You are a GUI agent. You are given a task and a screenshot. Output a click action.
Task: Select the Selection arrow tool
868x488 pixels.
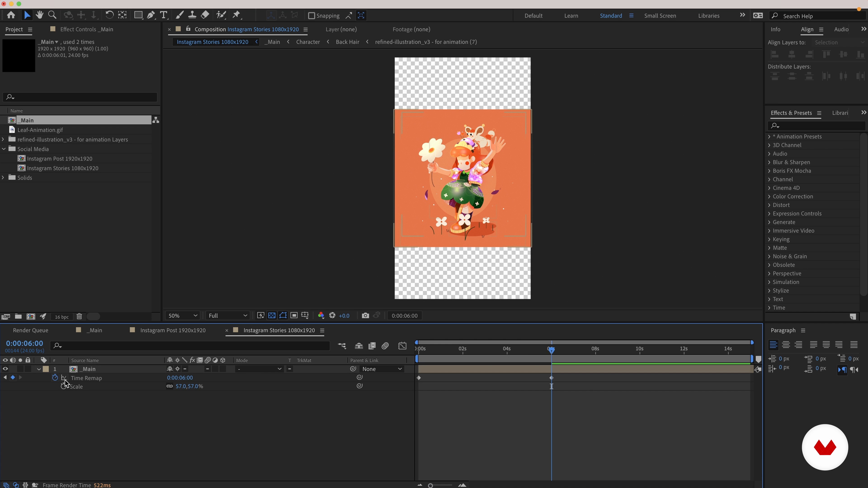coord(27,15)
